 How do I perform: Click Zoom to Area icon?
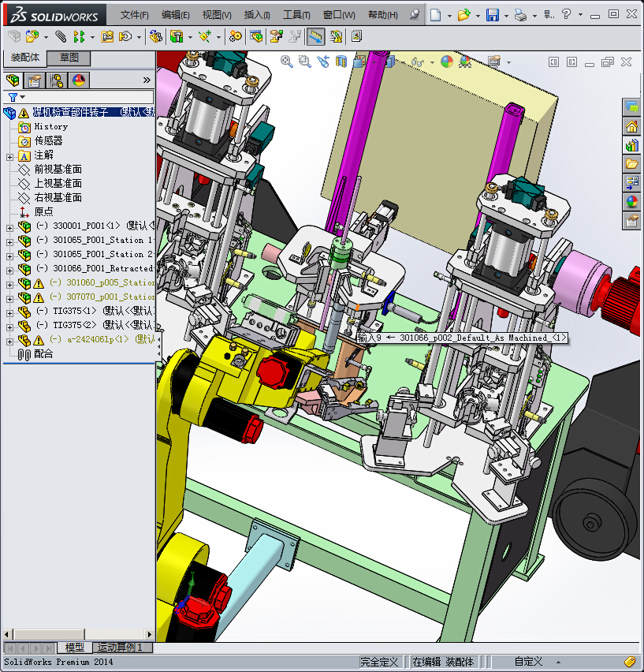[x=304, y=62]
